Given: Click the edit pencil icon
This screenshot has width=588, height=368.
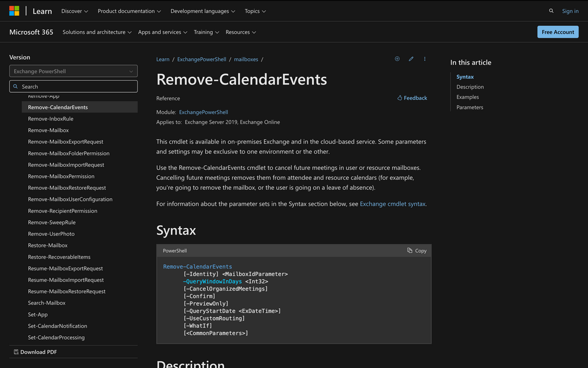Looking at the screenshot, I should [x=411, y=59].
